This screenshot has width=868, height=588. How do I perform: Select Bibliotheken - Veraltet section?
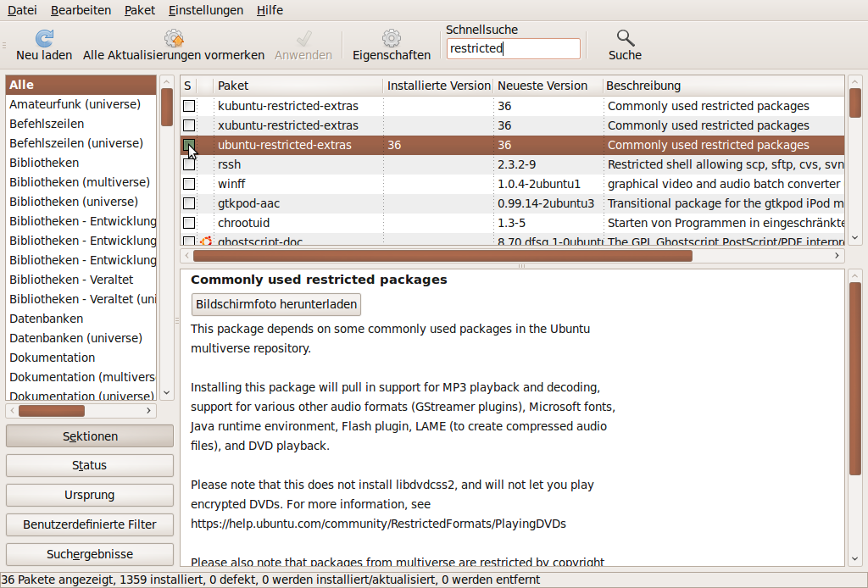click(x=81, y=280)
